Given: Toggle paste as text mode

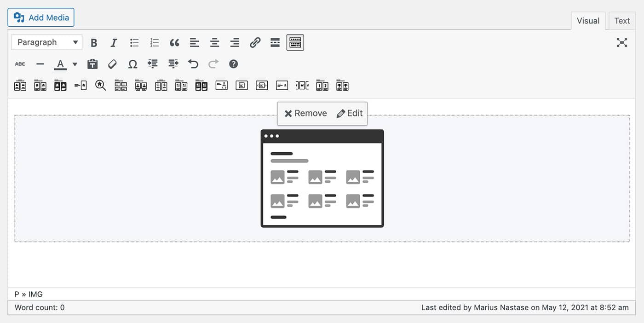Looking at the screenshot, I should click(92, 64).
